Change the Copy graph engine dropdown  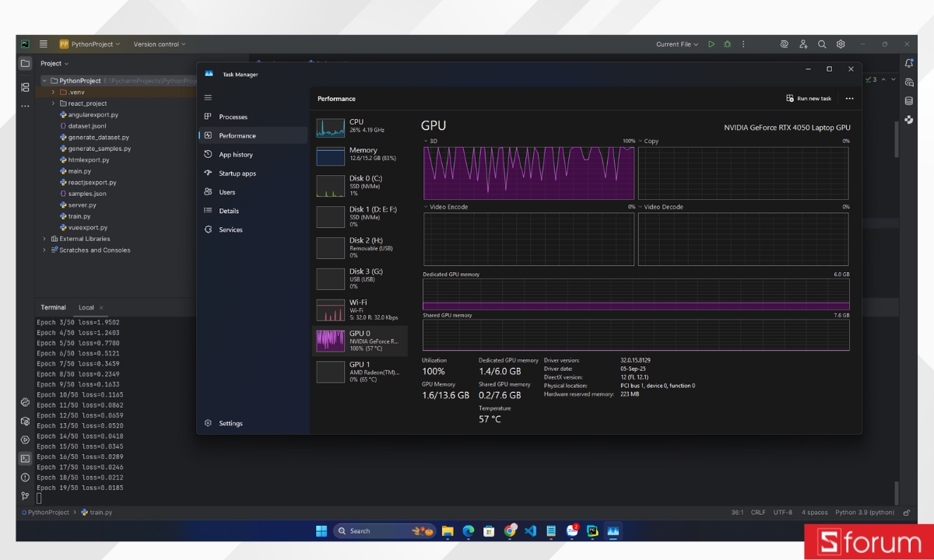pos(648,142)
